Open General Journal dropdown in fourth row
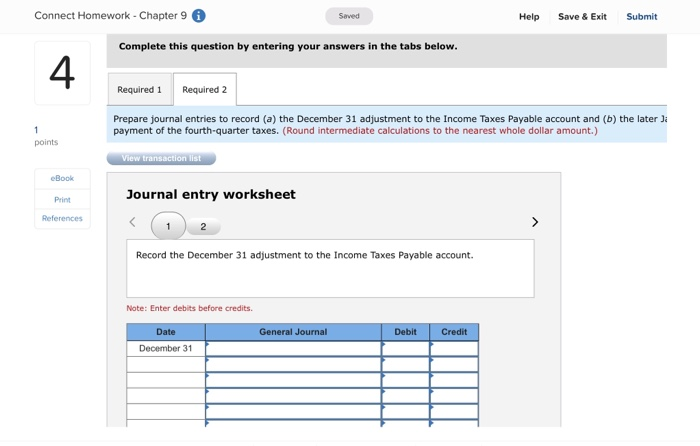Screen dimensions: 700x446 [x=293, y=396]
